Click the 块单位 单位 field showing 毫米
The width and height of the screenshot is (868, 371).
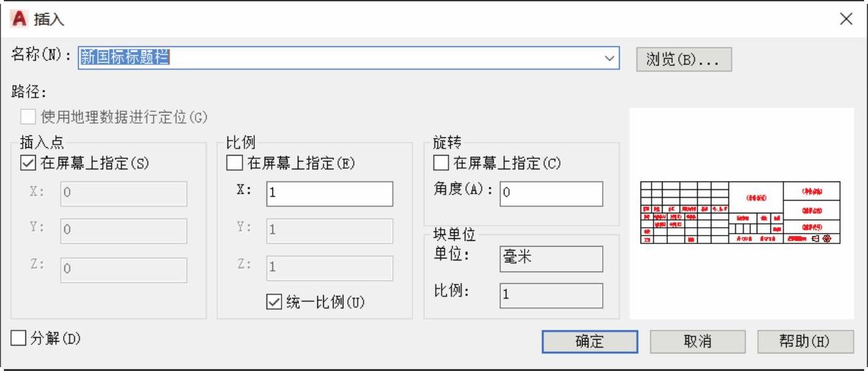551,258
